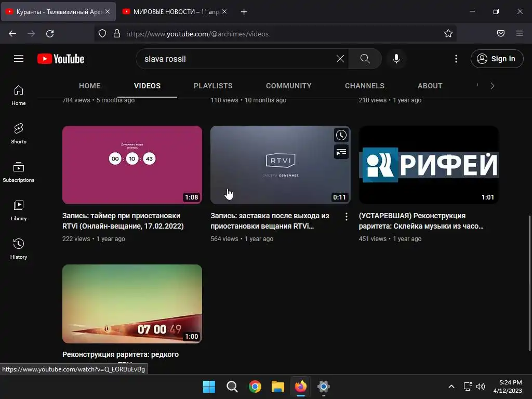This screenshot has width=532, height=399.
Task: Open the CHANNELS tab
Action: pyautogui.click(x=365, y=86)
